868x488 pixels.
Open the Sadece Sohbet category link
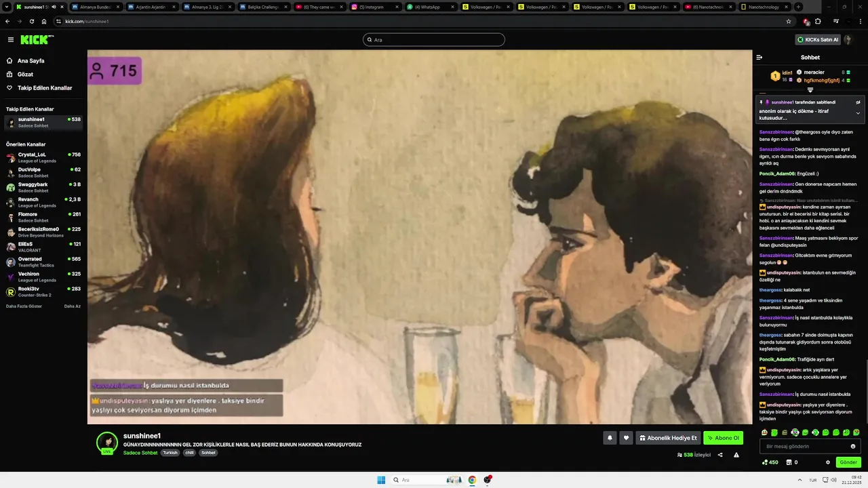point(140,453)
